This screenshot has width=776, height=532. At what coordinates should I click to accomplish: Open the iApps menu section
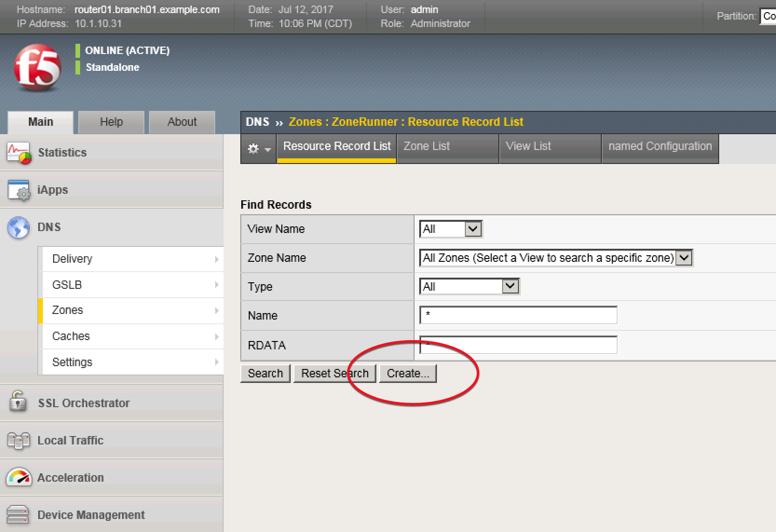(x=112, y=190)
